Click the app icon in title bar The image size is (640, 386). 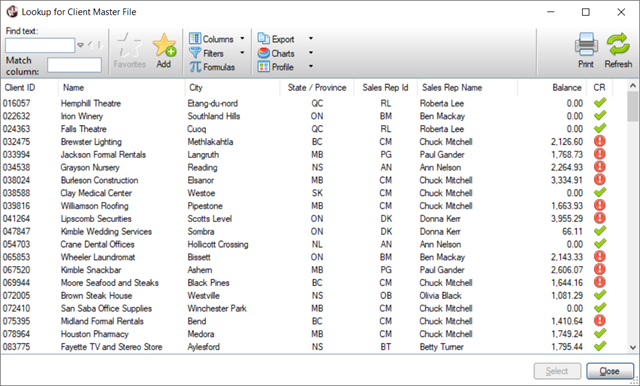click(x=12, y=12)
